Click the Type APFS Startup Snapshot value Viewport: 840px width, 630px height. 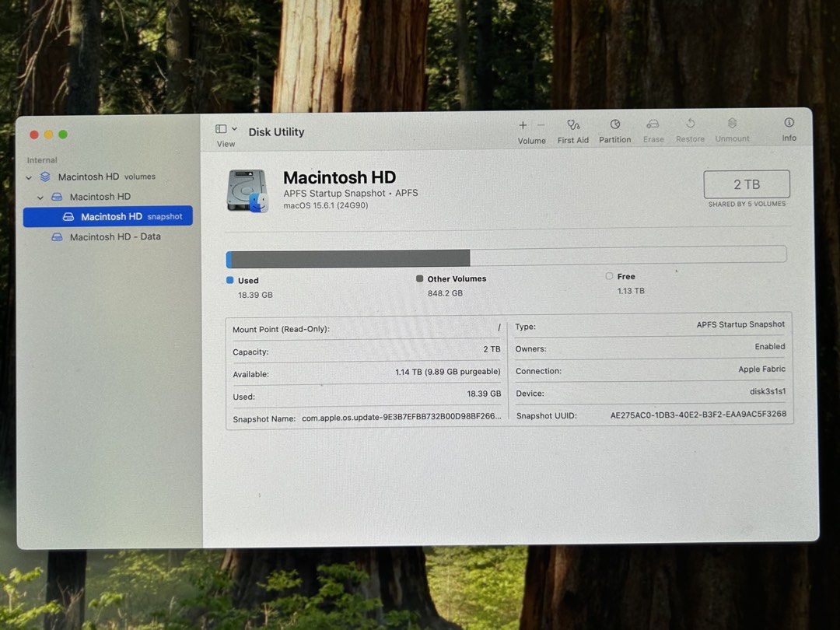pyautogui.click(x=740, y=324)
